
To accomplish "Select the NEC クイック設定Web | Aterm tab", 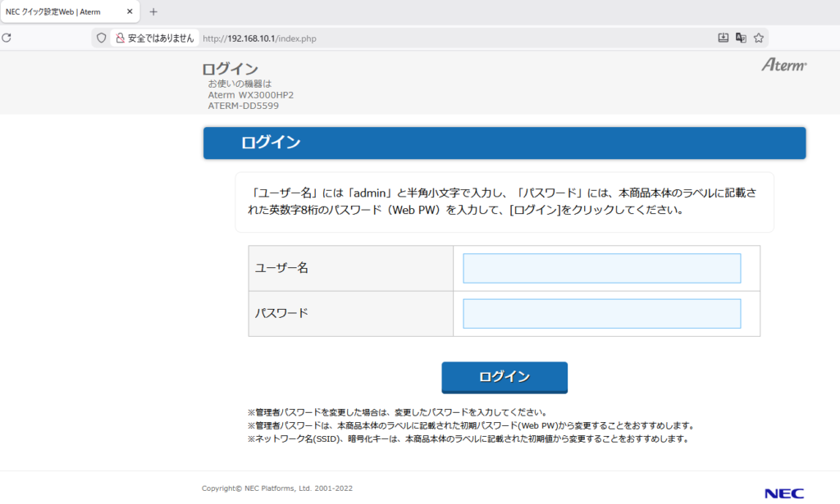I will 57,11.
